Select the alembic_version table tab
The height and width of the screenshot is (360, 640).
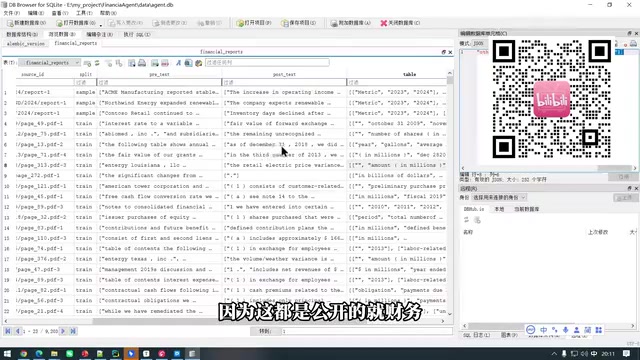tap(26, 43)
